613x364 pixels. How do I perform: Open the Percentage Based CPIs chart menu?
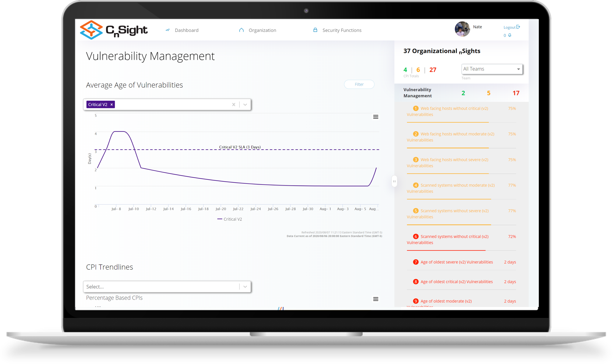point(376,299)
